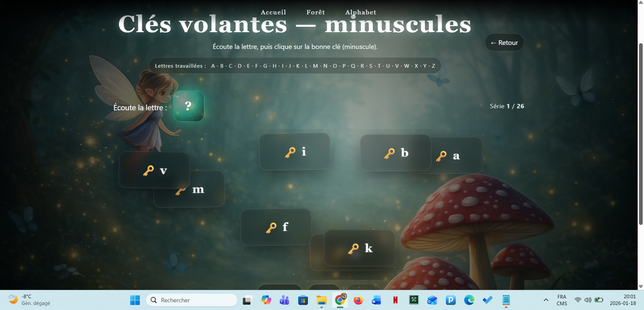Launch Firefox from the taskbar
The image size is (644, 310).
tap(358, 300)
